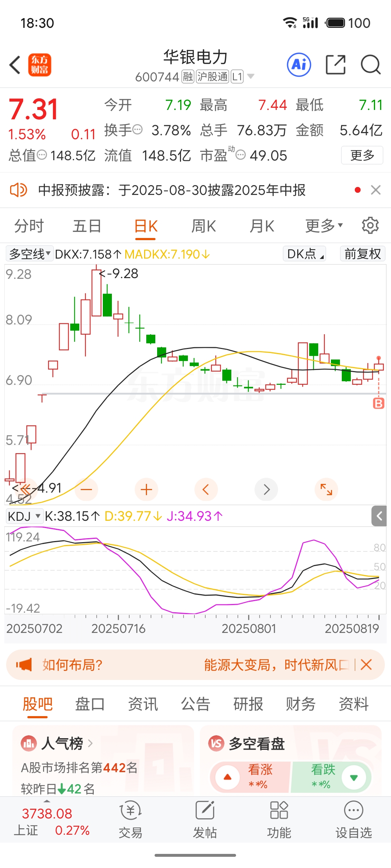Open KDJ indicator dropdown

(24, 516)
